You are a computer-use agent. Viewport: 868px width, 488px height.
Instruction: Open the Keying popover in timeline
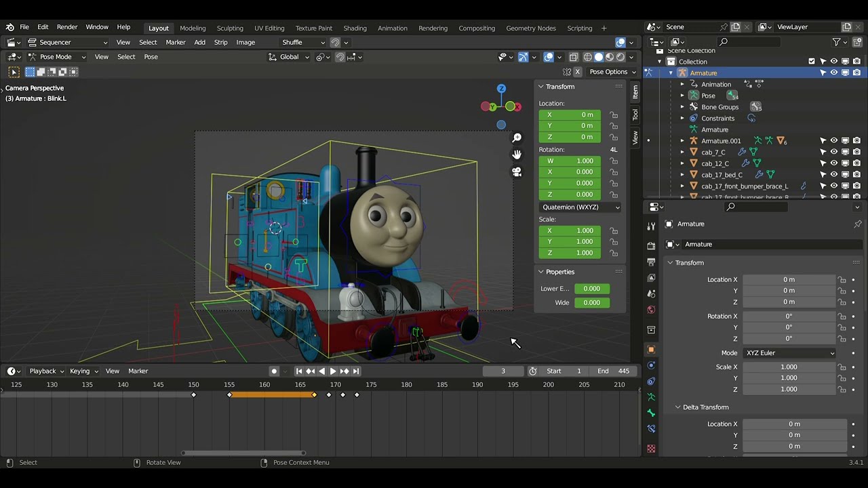coord(83,371)
